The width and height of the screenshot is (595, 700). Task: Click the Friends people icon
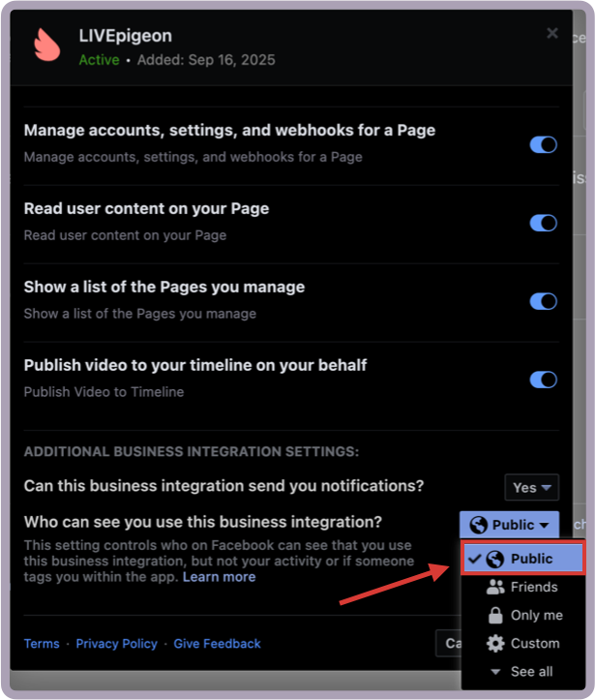coord(495,587)
